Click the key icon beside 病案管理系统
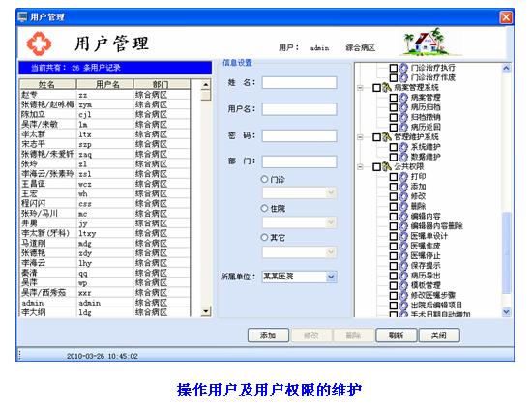Image resolution: width=532 pixels, height=410 pixels. tap(387, 88)
